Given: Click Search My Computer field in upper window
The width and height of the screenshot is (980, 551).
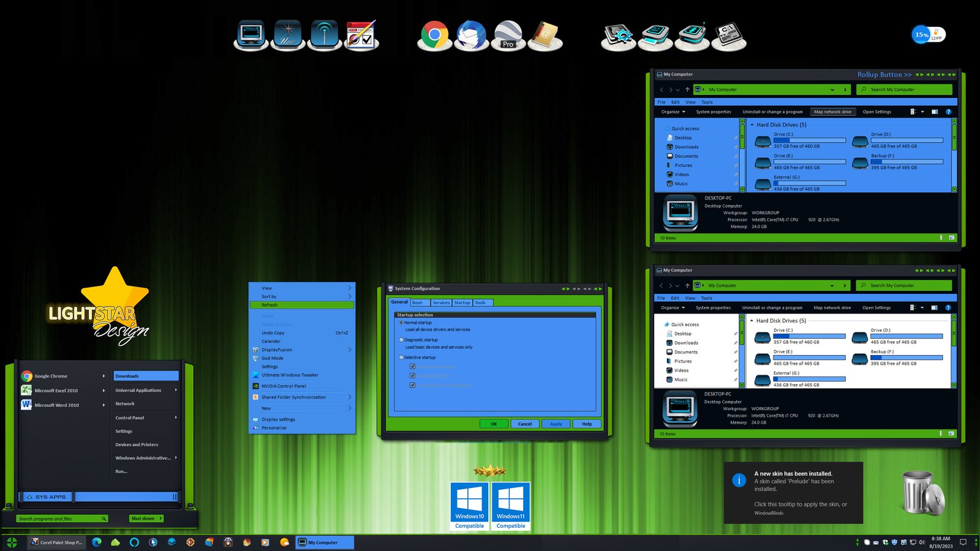Looking at the screenshot, I should point(903,89).
